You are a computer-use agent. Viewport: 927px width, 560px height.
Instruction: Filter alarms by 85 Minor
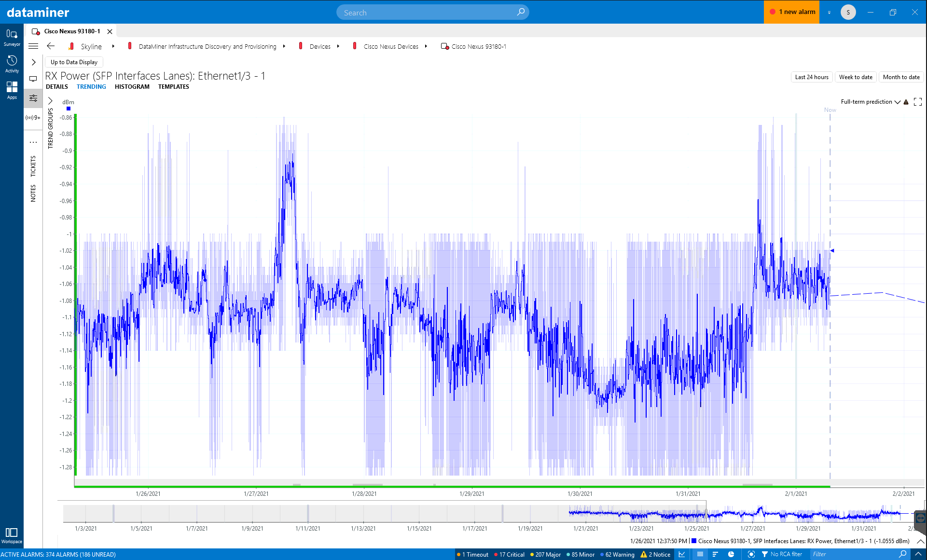click(581, 554)
